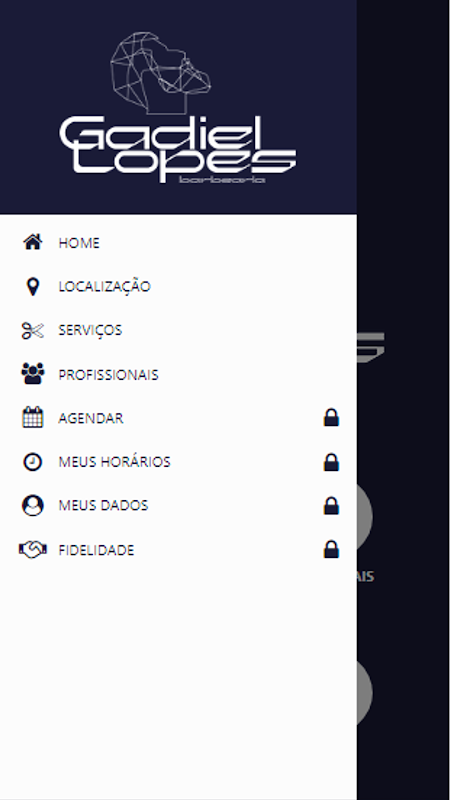Click the padlock icon beside Fidelidade
Viewport: 450px width, 800px height.
pos(331,549)
